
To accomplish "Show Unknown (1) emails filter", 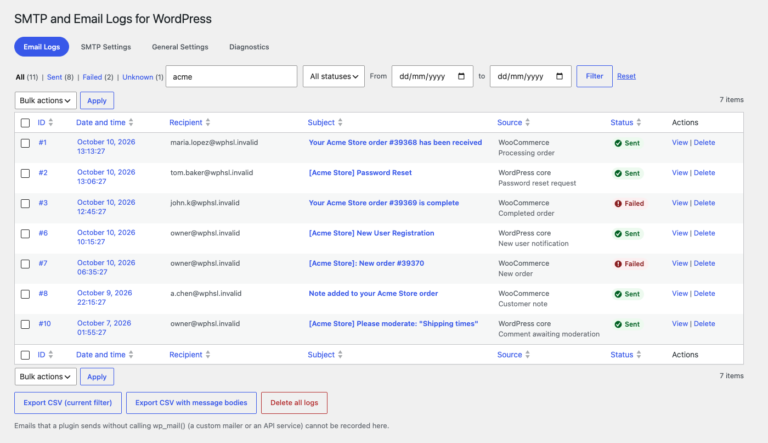I will click(x=143, y=77).
